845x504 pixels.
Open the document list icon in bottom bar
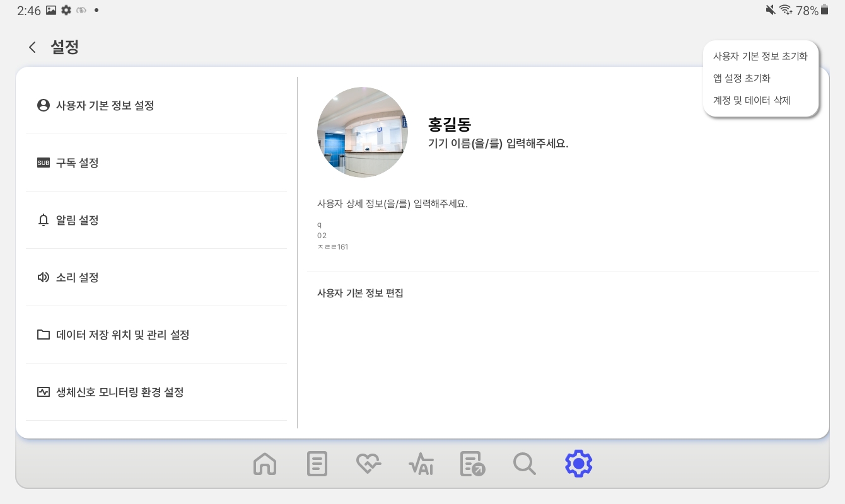pos(317,464)
